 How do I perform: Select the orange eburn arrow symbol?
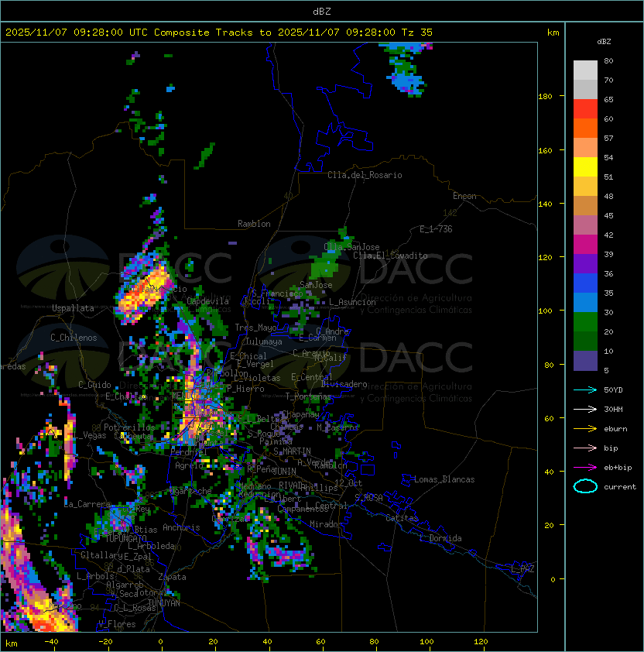585,429
